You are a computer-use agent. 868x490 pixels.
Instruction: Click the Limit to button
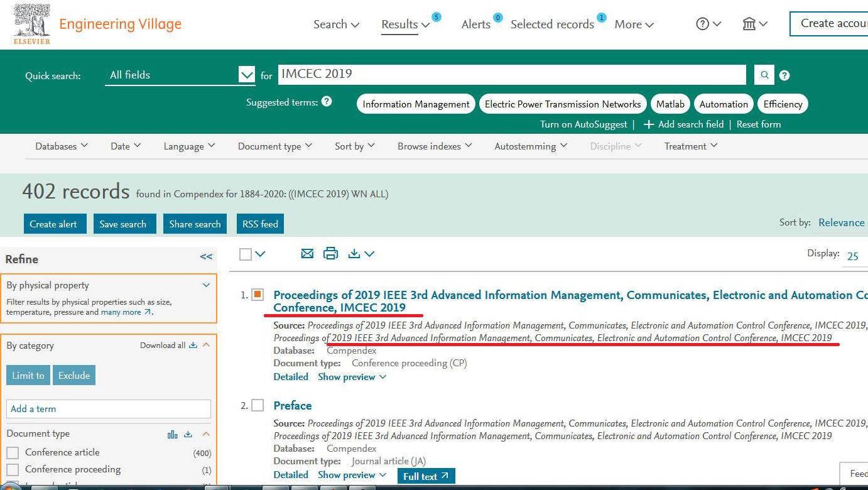click(x=28, y=376)
